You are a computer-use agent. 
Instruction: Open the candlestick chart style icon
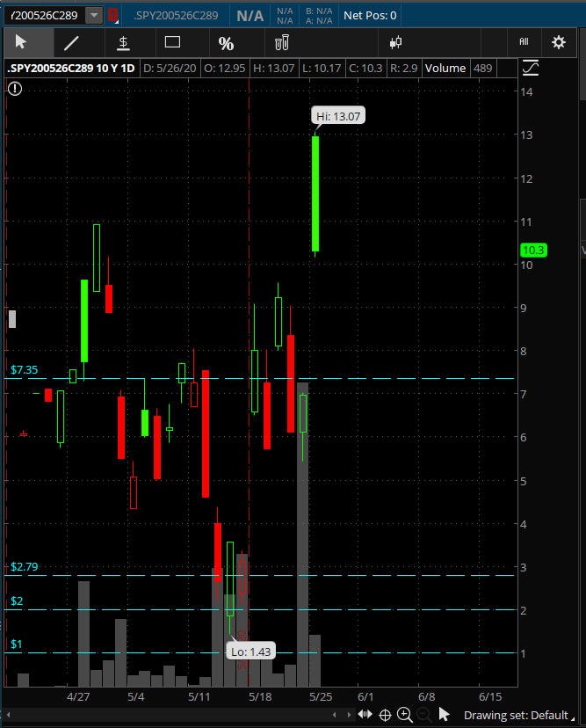coord(395,42)
